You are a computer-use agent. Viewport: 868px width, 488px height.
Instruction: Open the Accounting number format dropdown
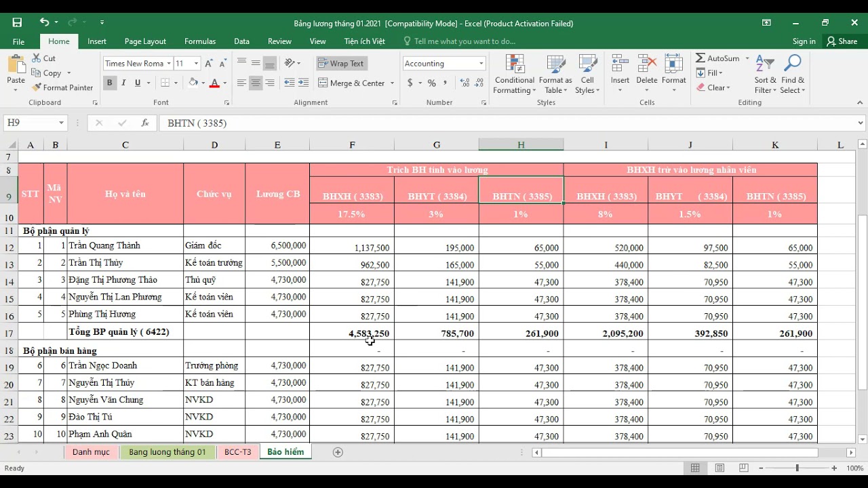[481, 64]
